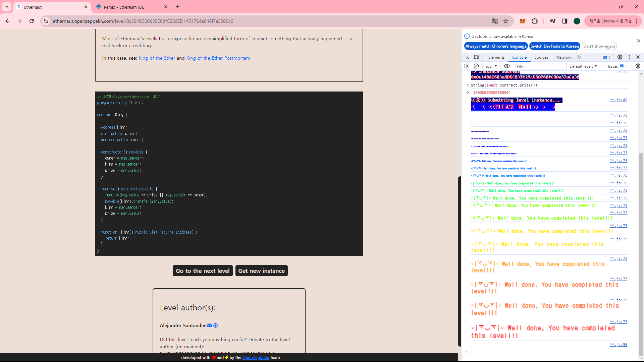Viewport: 644px width, 362px height.
Task: Select the Console tab
Action: tap(519, 57)
